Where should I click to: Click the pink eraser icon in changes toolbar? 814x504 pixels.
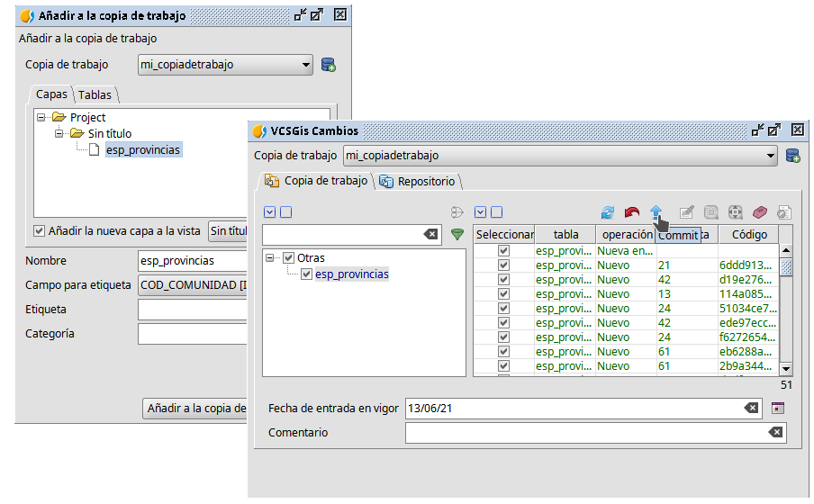(x=759, y=212)
